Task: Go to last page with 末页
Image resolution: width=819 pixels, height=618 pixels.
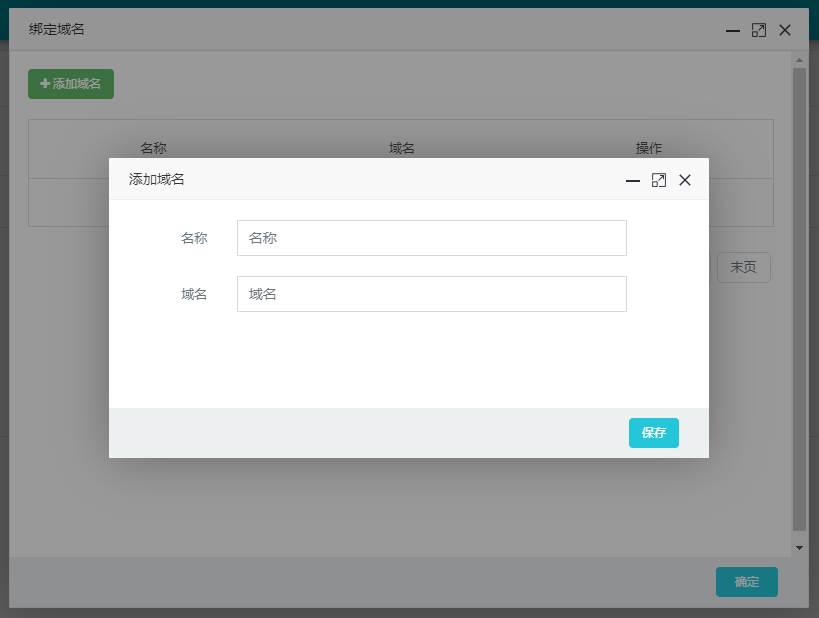Action: pos(743,267)
